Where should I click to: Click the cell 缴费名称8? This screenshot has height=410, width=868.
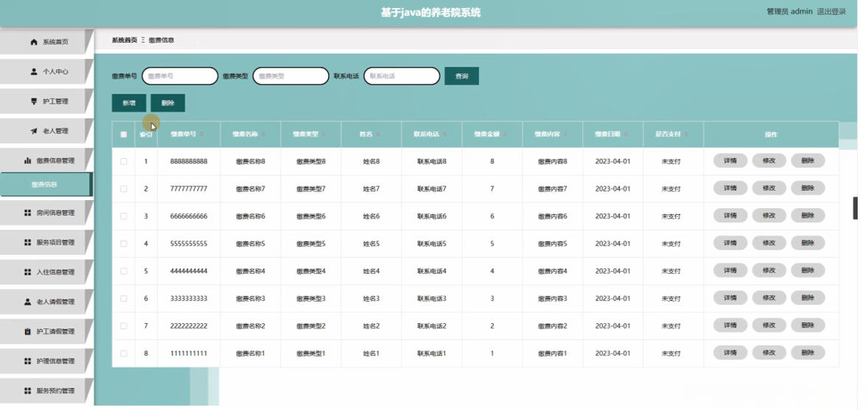tap(251, 161)
